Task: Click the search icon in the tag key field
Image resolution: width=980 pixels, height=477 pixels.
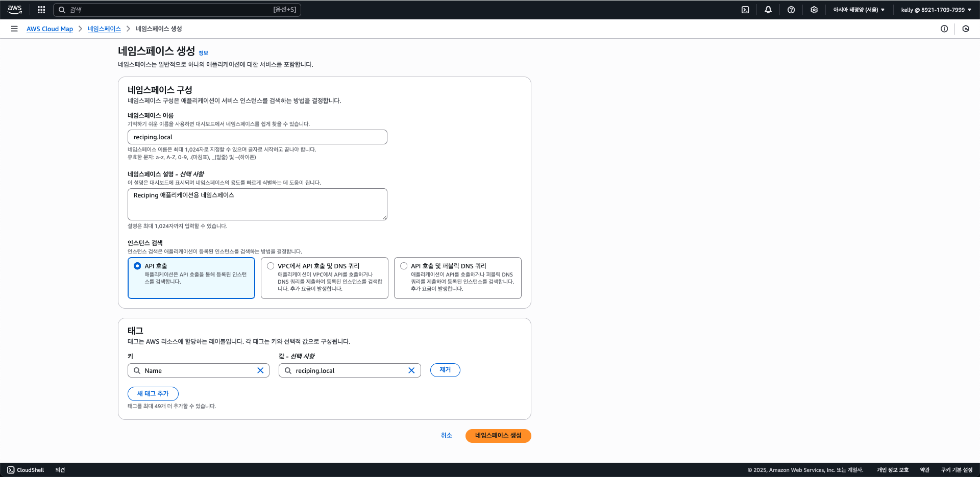Action: (137, 370)
